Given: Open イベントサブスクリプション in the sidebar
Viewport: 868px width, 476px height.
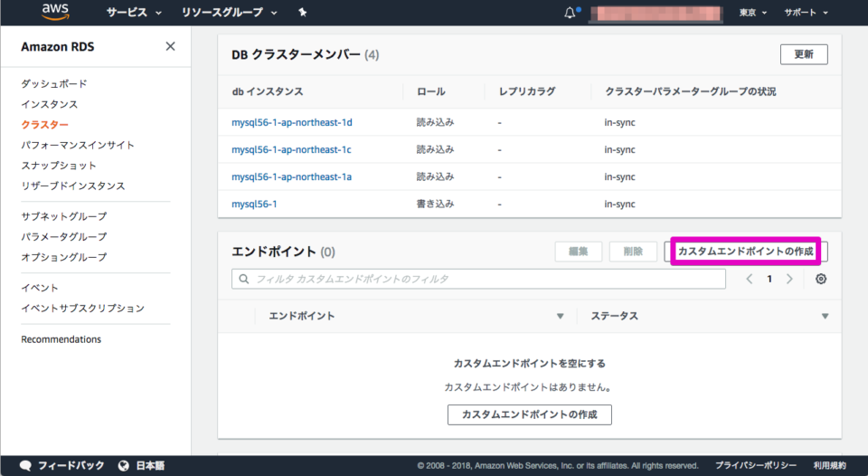Looking at the screenshot, I should pos(82,308).
